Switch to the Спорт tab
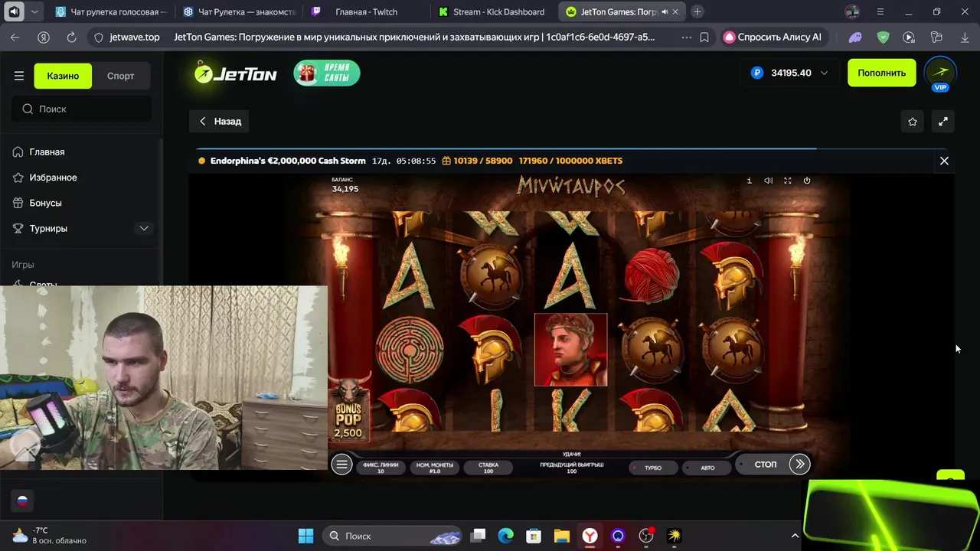Image resolution: width=980 pixels, height=551 pixels. point(120,76)
